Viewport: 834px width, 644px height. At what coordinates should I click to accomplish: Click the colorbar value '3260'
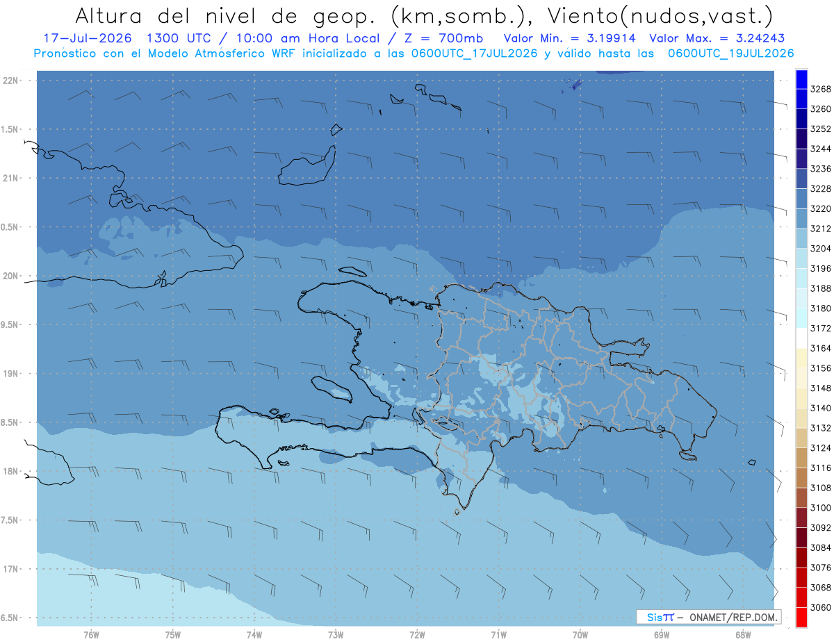(821, 110)
